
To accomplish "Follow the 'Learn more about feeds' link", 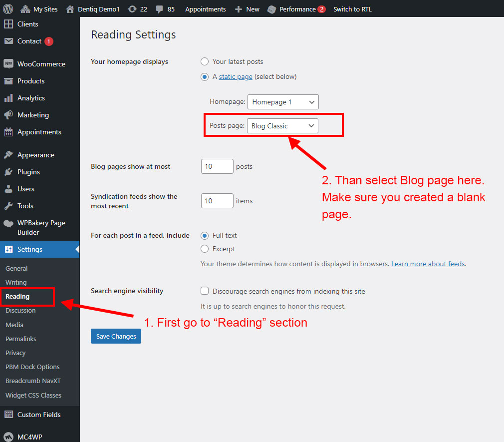I will tap(428, 264).
